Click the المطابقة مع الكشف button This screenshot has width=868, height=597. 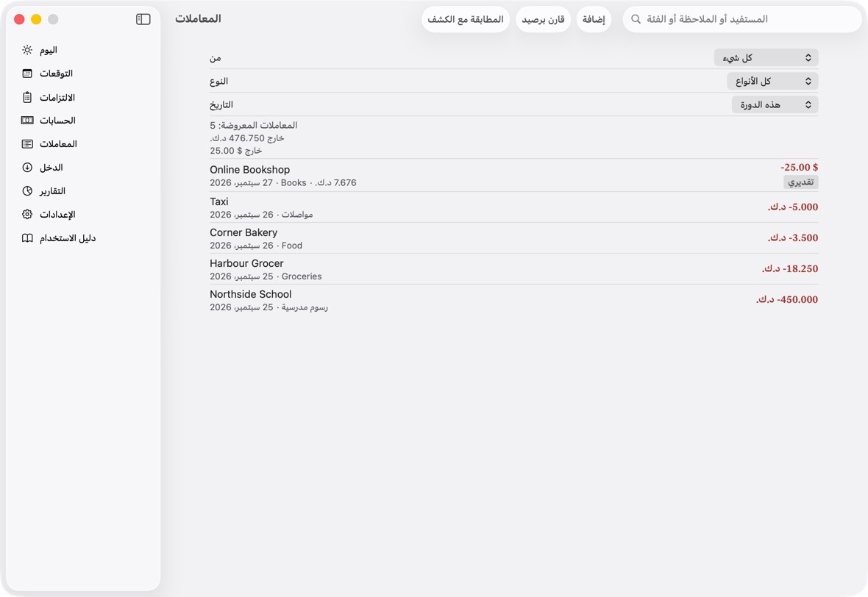tap(466, 19)
